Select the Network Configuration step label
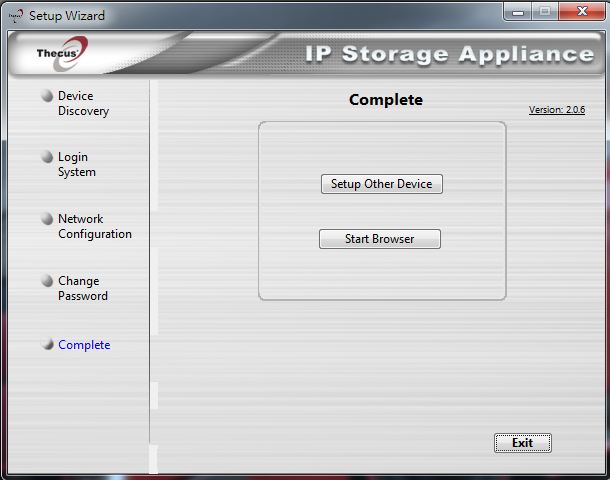The image size is (610, 480). (x=95, y=226)
